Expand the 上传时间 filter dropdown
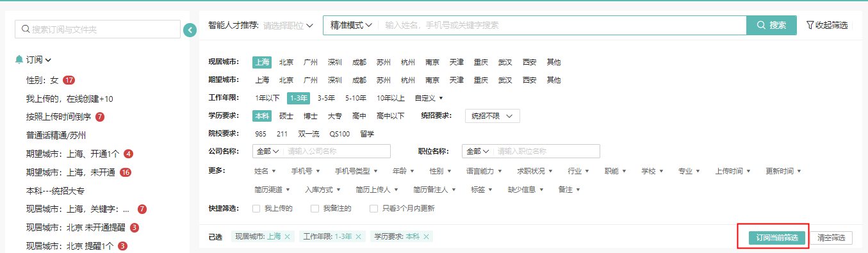Image resolution: width=868 pixels, height=253 pixels. coord(733,172)
